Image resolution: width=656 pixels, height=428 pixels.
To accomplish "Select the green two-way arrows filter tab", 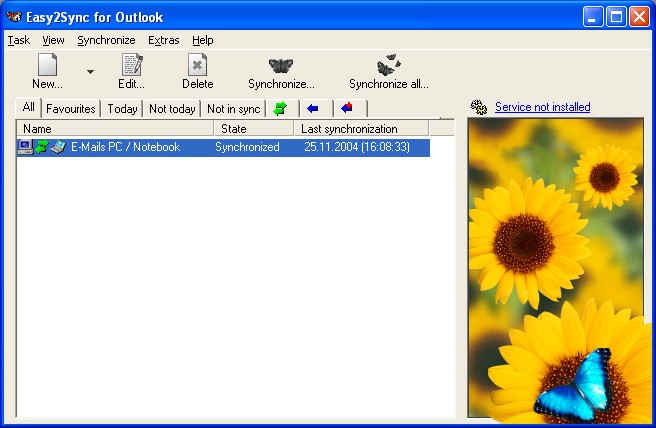I will 281,108.
